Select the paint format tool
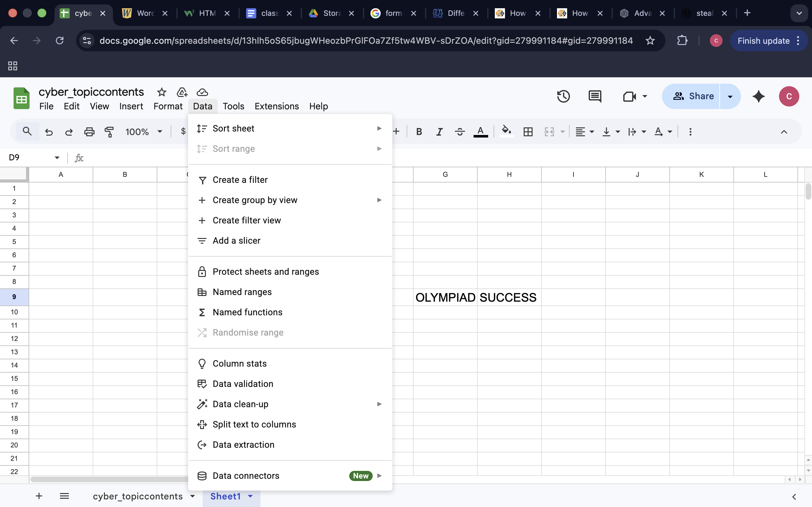The width and height of the screenshot is (812, 507). click(109, 132)
